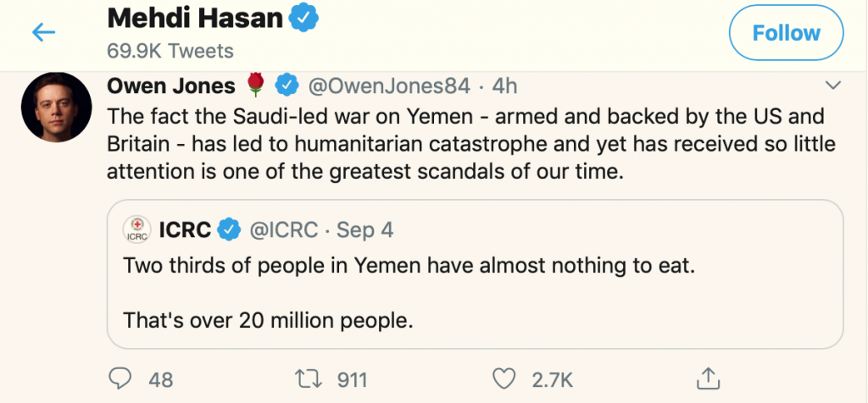Open the @OwenJones84 handle link

coord(387,86)
